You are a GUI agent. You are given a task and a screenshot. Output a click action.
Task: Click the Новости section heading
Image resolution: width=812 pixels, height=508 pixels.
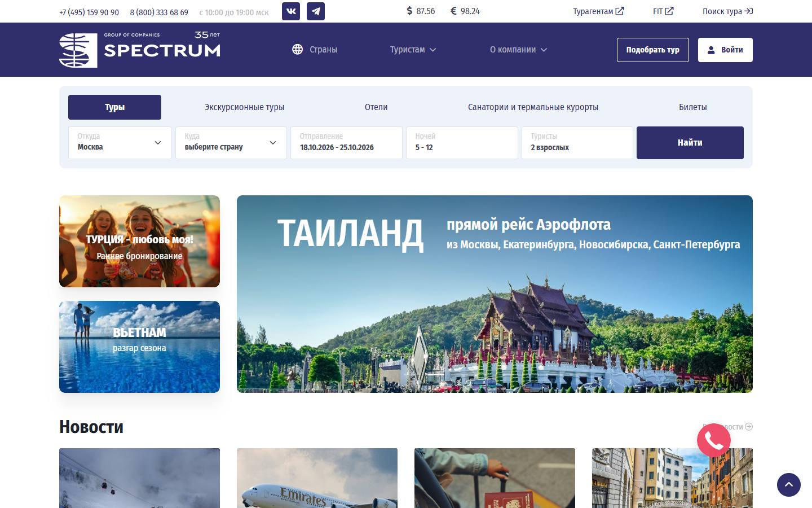point(91,427)
